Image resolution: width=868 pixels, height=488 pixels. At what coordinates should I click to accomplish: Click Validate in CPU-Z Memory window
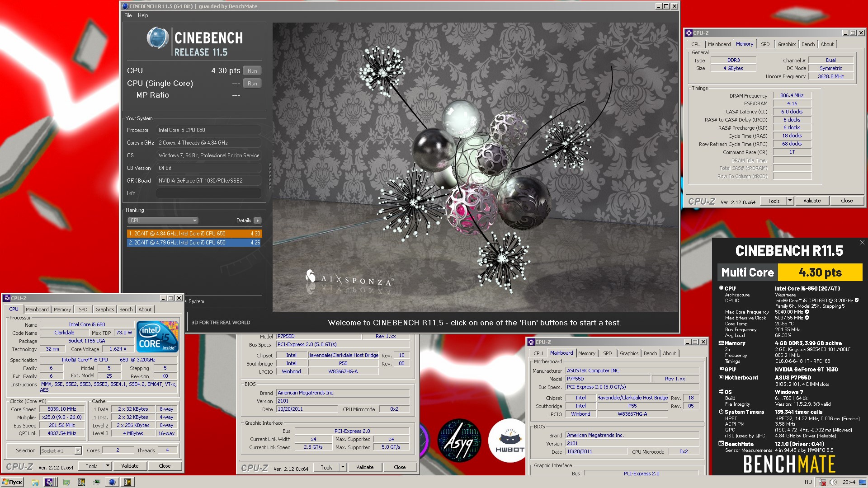tap(812, 201)
